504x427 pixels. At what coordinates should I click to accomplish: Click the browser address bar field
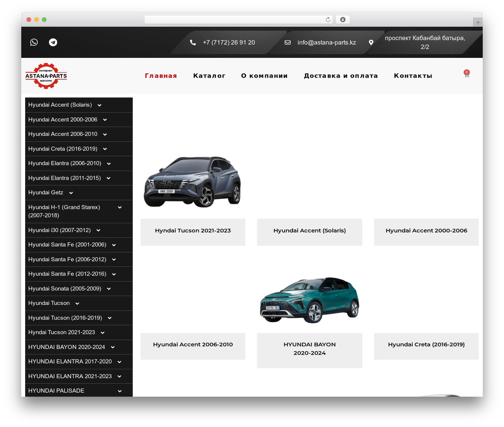239,20
